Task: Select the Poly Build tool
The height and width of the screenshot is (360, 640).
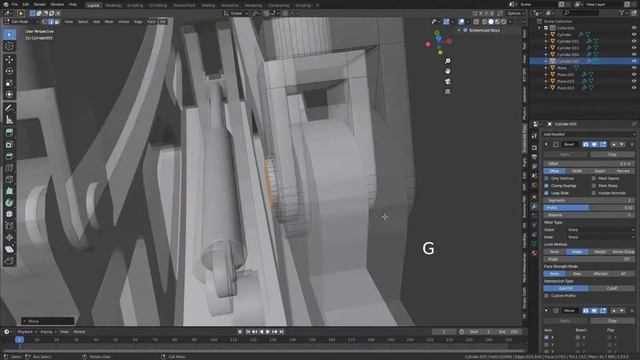Action: (x=9, y=191)
